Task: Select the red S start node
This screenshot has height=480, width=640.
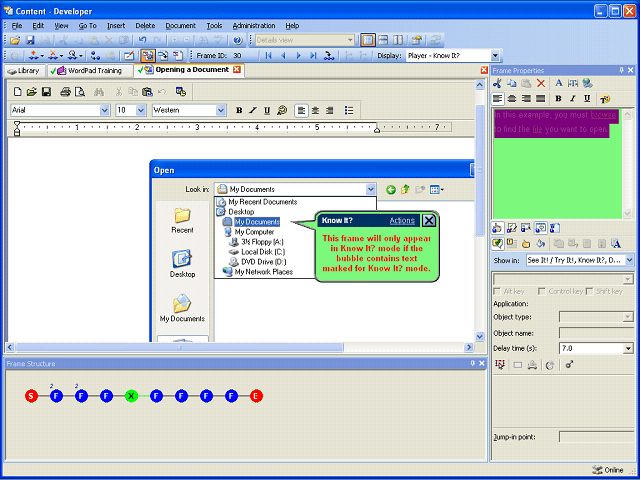Action: 31,396
